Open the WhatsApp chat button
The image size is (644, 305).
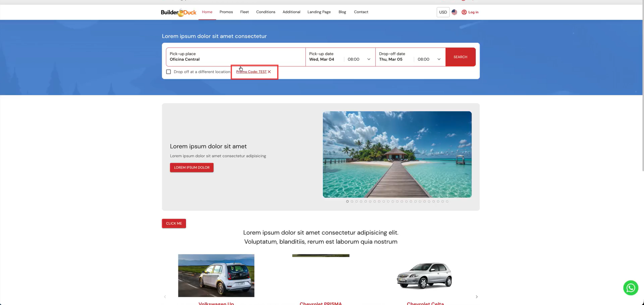[630, 288]
